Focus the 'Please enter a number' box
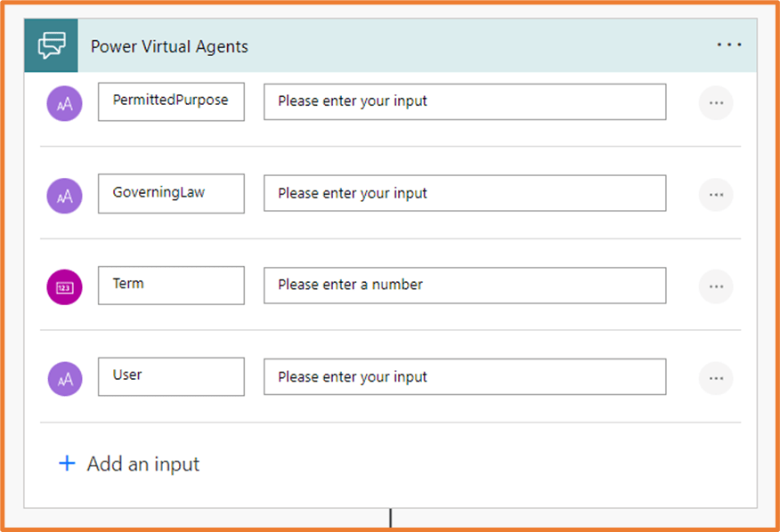 click(x=464, y=286)
